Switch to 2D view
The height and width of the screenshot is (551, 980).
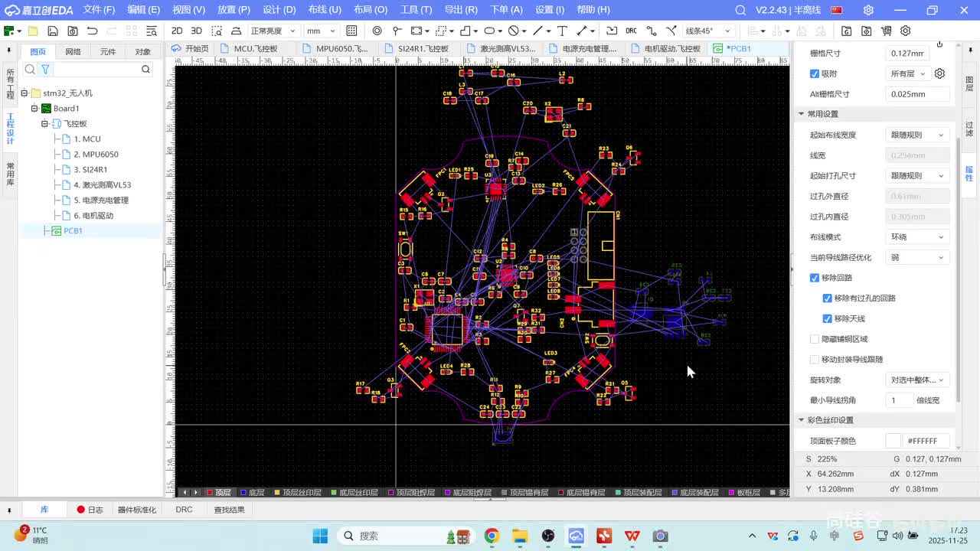point(177,31)
